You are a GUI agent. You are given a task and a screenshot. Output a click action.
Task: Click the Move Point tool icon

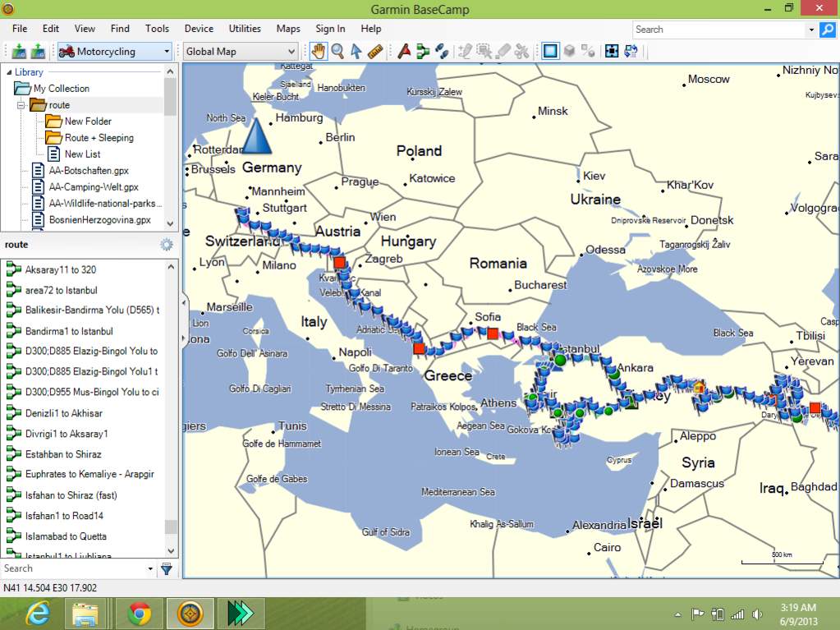[484, 52]
